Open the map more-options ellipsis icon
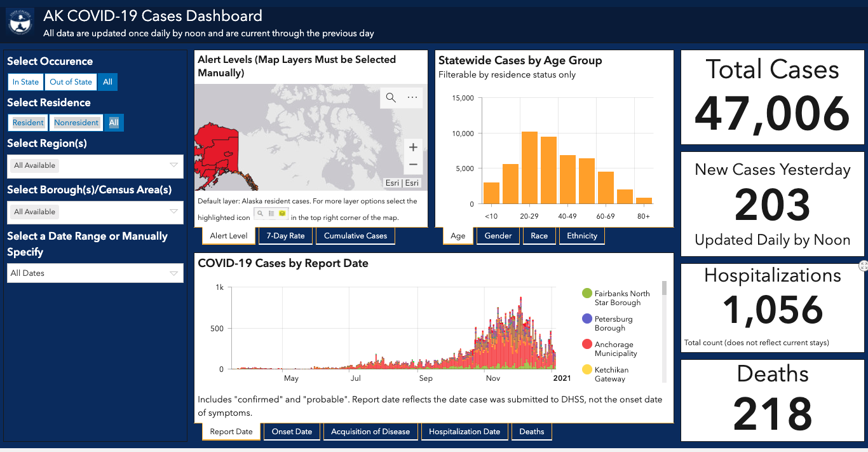Screen dimensions: 868x452 point(412,97)
